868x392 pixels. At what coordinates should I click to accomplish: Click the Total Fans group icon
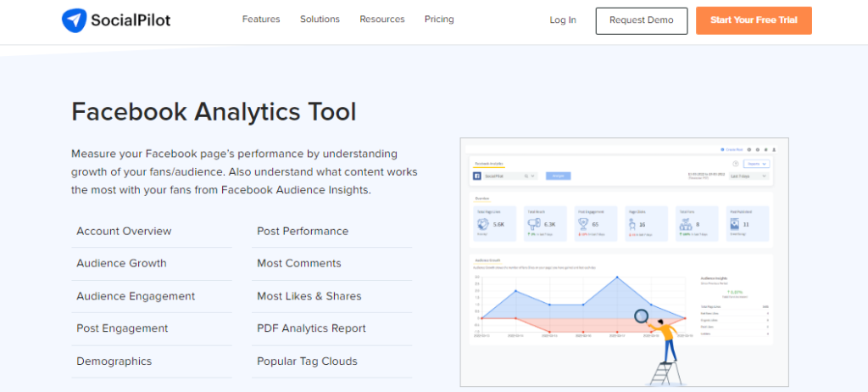pyautogui.click(x=685, y=225)
